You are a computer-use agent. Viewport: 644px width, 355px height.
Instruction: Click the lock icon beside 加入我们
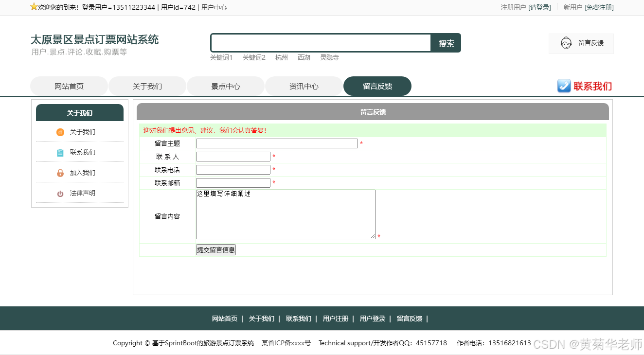click(60, 173)
